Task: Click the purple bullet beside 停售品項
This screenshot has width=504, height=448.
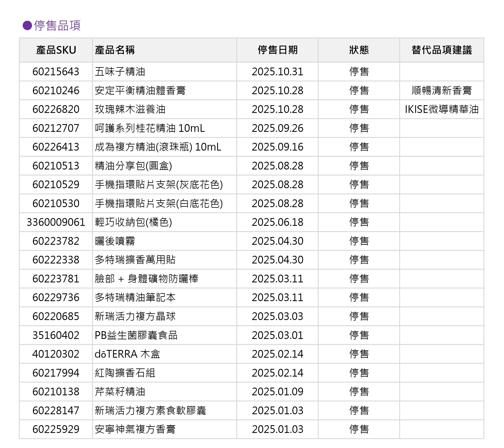Action: point(27,26)
